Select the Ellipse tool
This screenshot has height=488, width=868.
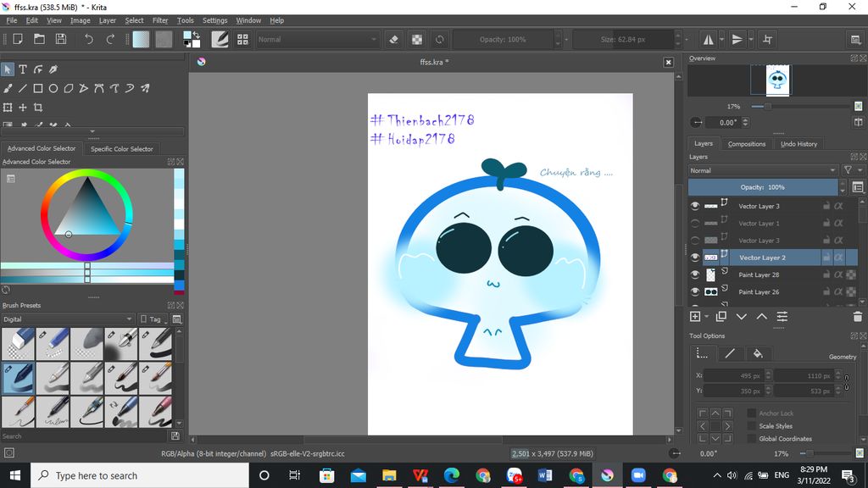[x=53, y=88]
